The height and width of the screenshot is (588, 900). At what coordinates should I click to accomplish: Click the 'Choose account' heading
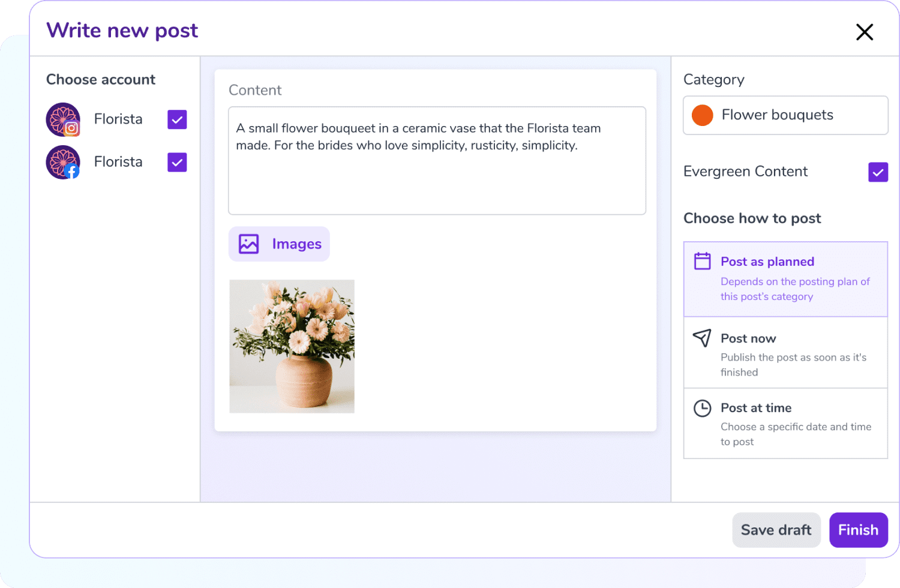point(101,80)
